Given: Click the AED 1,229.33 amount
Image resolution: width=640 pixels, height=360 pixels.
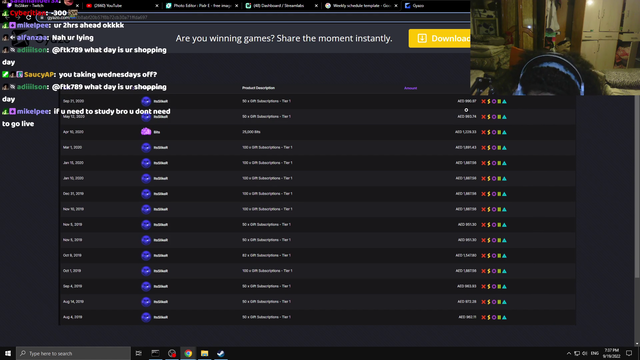Looking at the screenshot, I should click(x=466, y=132).
